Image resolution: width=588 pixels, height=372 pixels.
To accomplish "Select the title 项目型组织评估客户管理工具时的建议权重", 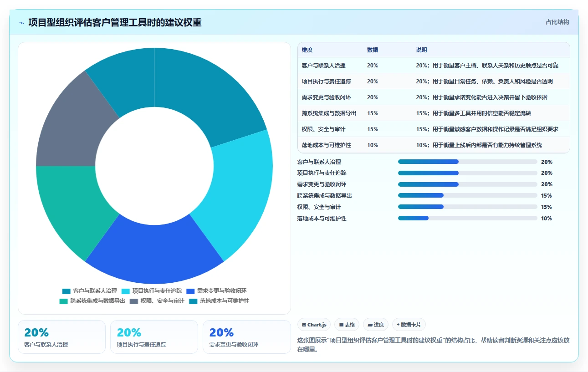I will [x=115, y=23].
